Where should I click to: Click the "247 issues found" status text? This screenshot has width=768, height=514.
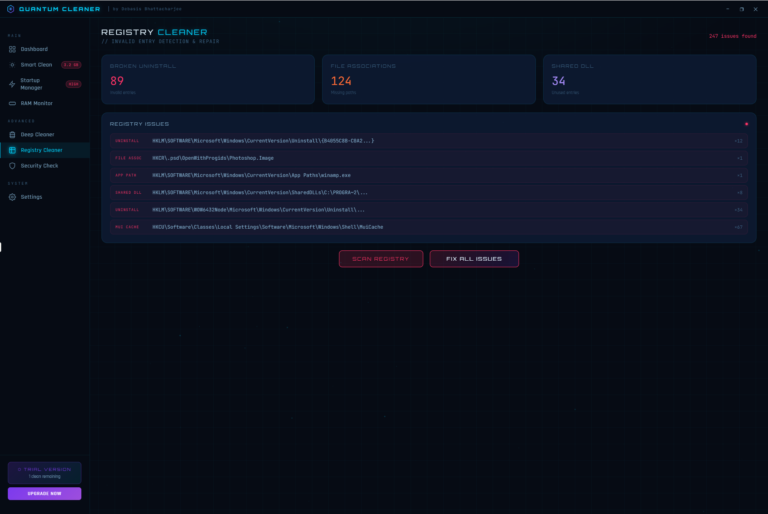pyautogui.click(x=732, y=36)
